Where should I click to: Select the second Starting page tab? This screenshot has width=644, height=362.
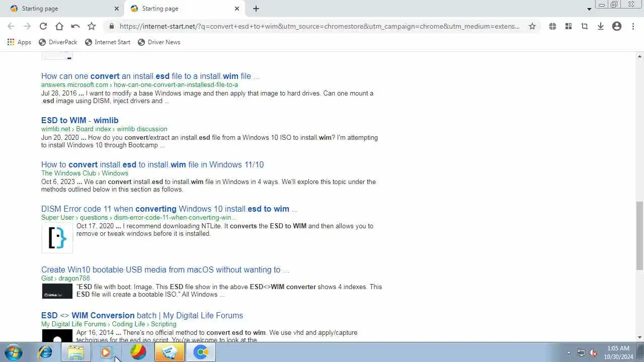tap(184, 9)
